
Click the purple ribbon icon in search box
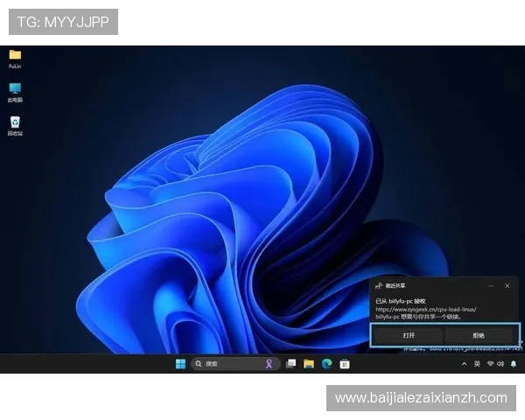[x=269, y=364]
